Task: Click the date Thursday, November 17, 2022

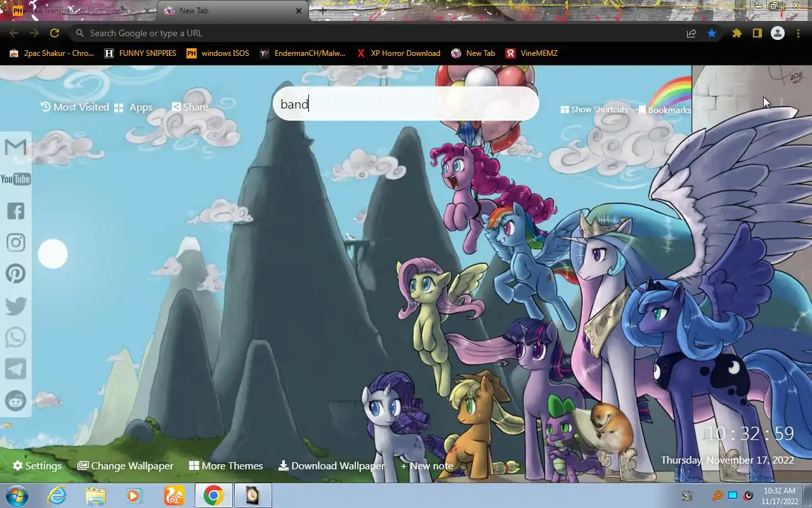Action: point(728,460)
